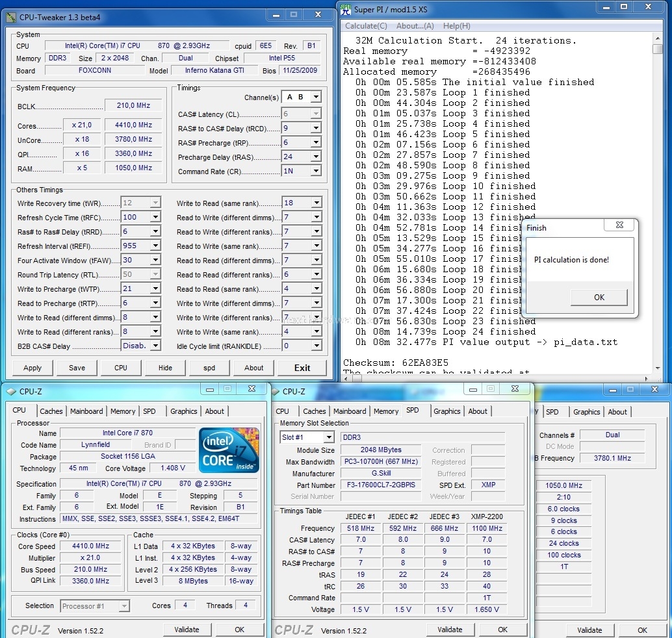Image resolution: width=672 pixels, height=638 pixels.
Task: Open the Memory tab in left CPU-Z
Action: coord(123,411)
